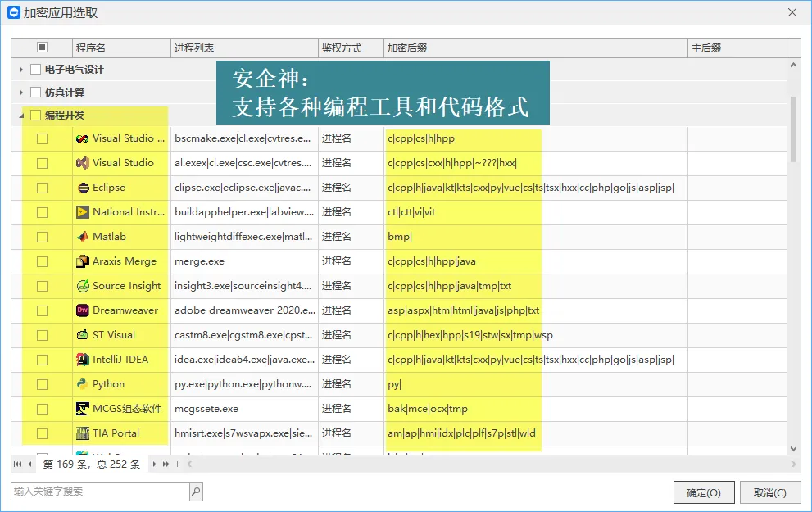
Task: Click the Python logo icon
Action: pyautogui.click(x=82, y=384)
